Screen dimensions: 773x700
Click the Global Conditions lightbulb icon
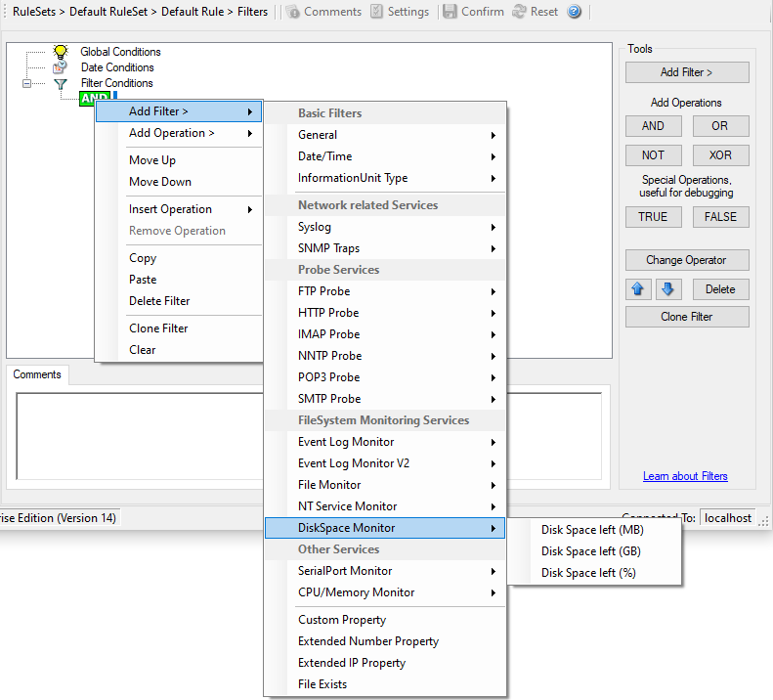[61, 52]
